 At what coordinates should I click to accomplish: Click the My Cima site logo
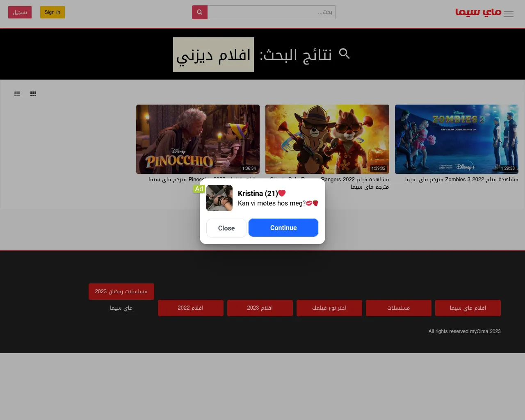(x=478, y=12)
